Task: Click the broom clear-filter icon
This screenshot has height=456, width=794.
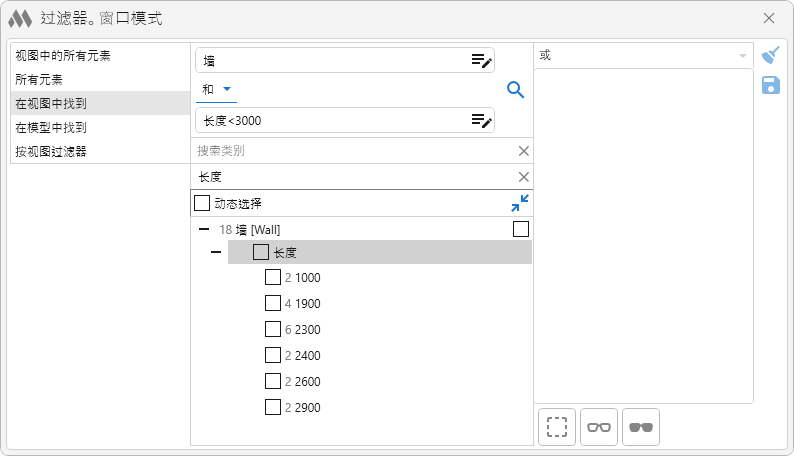Action: pyautogui.click(x=770, y=56)
